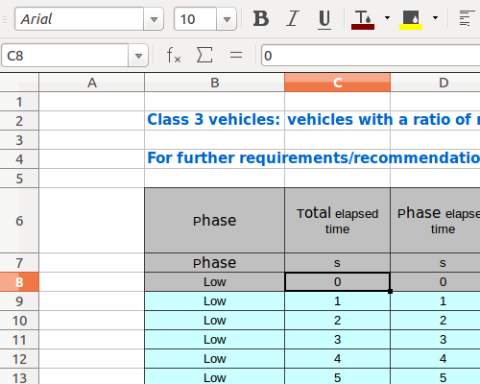Viewport: 480px width, 384px height.
Task: Apply dark red font color
Action: point(363,19)
